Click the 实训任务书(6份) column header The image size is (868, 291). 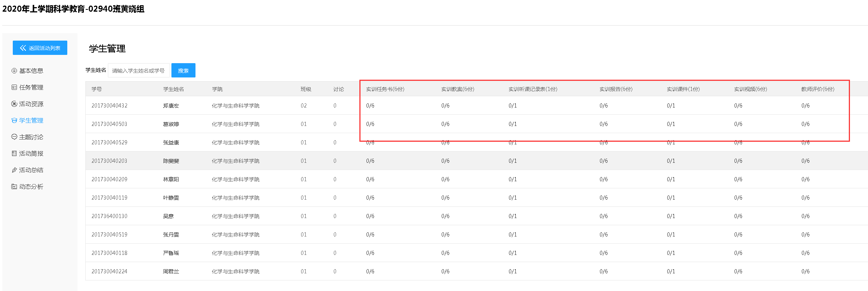tap(385, 89)
